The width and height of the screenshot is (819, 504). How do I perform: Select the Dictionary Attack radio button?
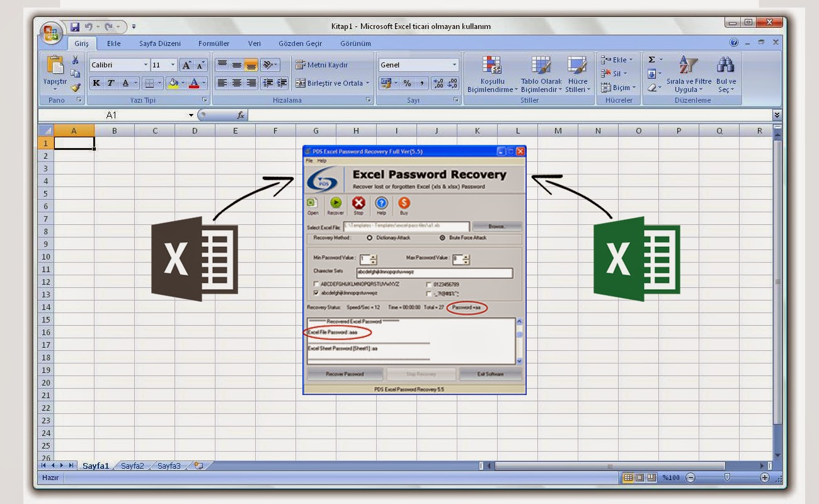pyautogui.click(x=369, y=238)
